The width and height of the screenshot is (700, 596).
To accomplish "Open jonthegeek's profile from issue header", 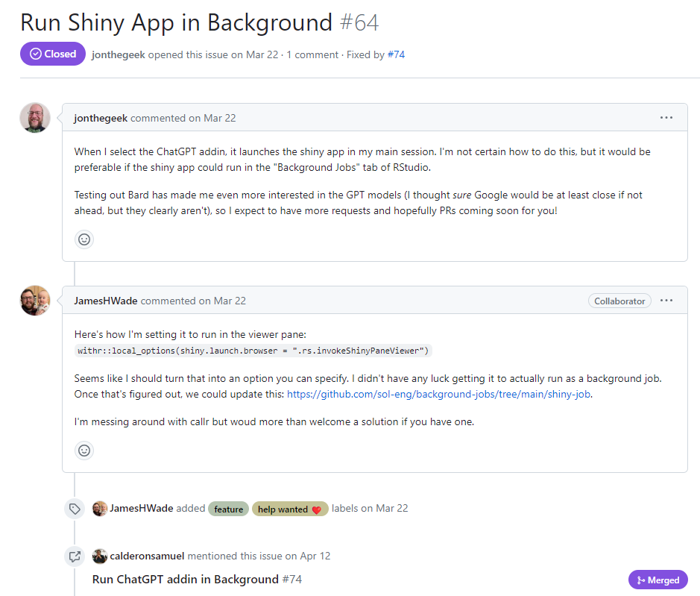I will click(x=118, y=54).
